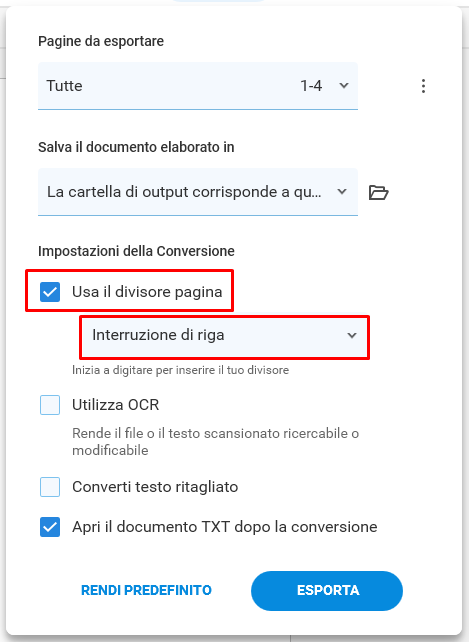Click the ESPORTA button

pyautogui.click(x=327, y=591)
